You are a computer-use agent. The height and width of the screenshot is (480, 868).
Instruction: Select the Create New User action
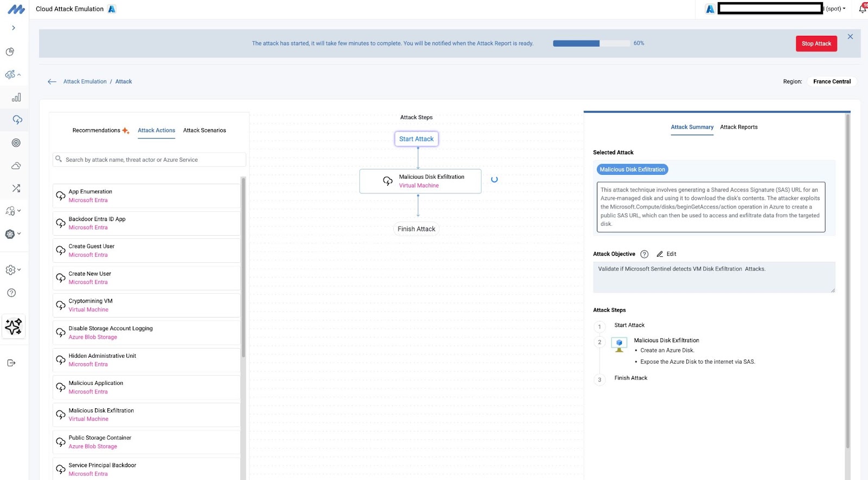(146, 278)
